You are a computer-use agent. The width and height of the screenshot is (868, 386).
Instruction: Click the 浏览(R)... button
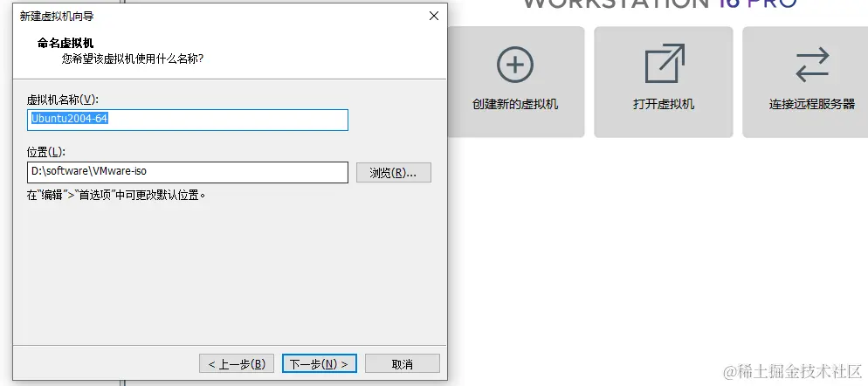(x=394, y=173)
